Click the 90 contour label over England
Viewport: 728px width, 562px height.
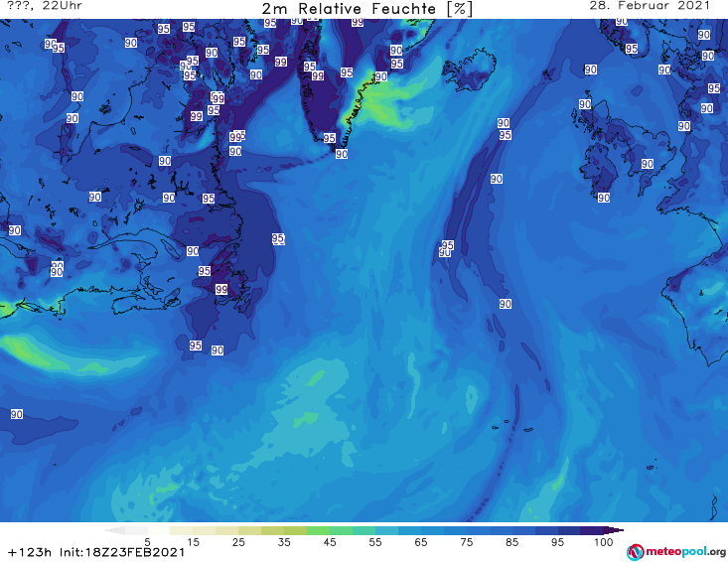(x=648, y=164)
